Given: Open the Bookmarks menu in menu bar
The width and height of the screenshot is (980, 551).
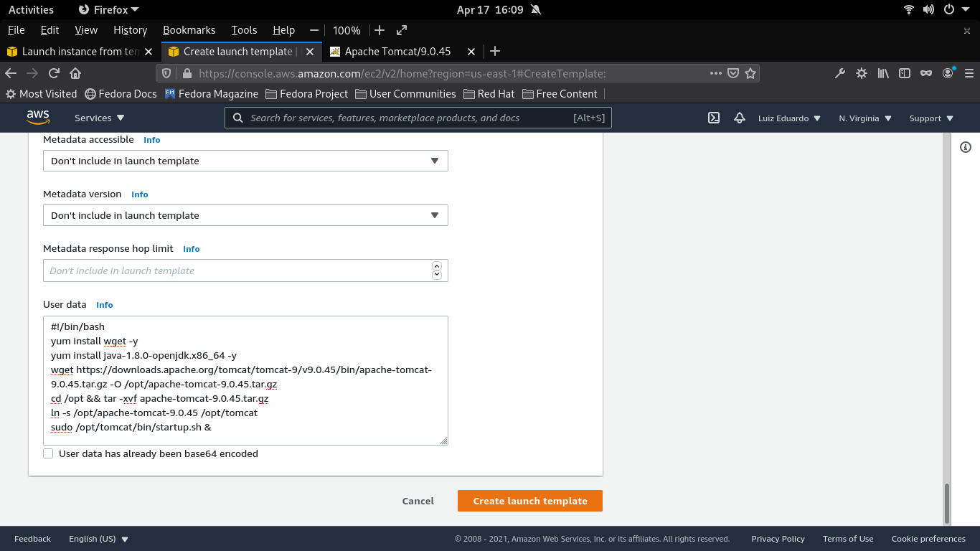Looking at the screenshot, I should click(x=189, y=30).
